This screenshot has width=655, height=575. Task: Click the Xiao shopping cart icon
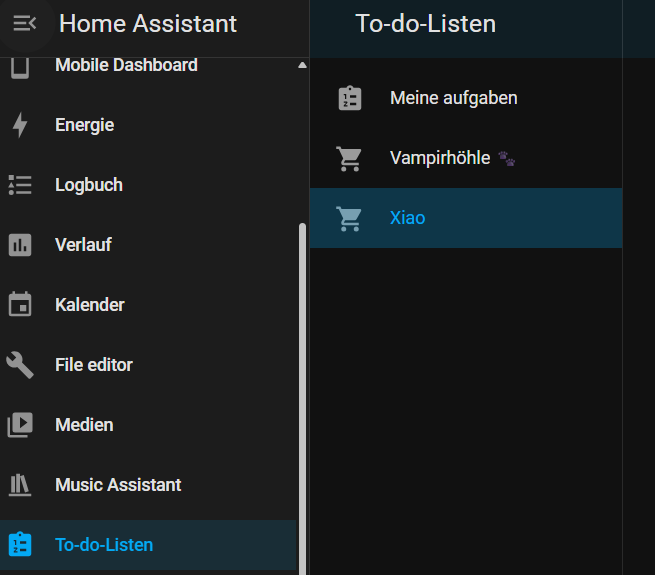tap(349, 218)
